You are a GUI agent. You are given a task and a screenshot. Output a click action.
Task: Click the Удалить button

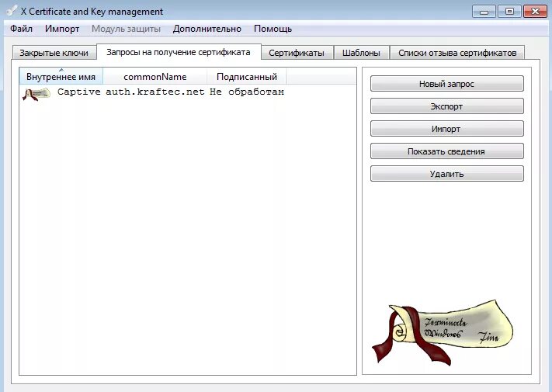pos(446,174)
